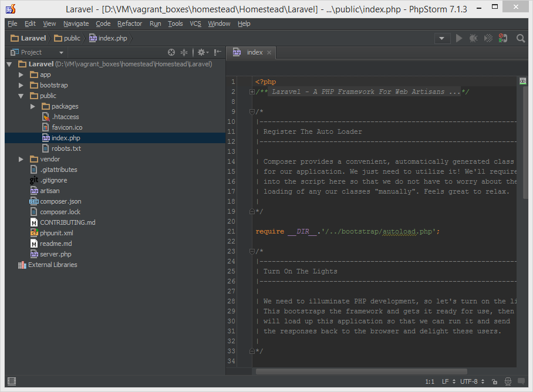Collapse comment block at line 9

252,111
